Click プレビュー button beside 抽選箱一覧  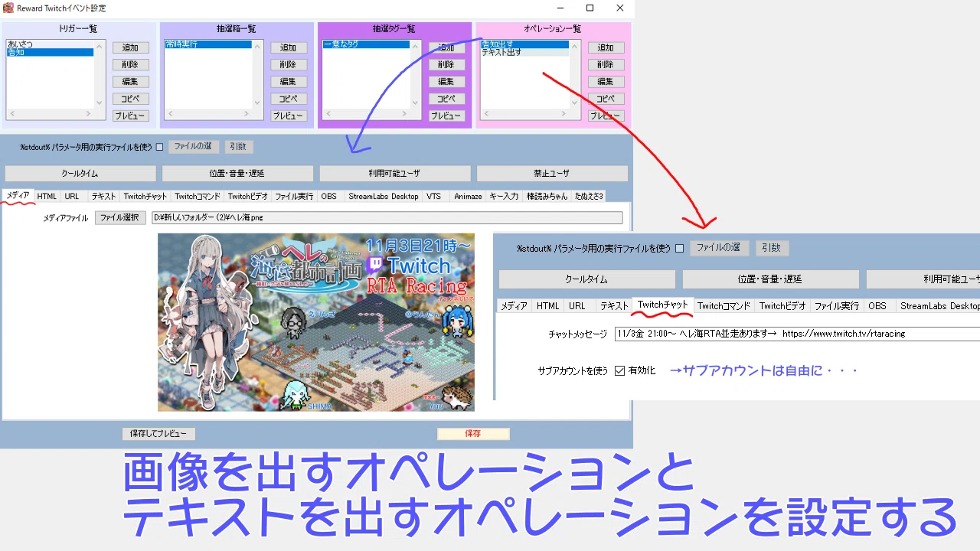[x=288, y=116]
